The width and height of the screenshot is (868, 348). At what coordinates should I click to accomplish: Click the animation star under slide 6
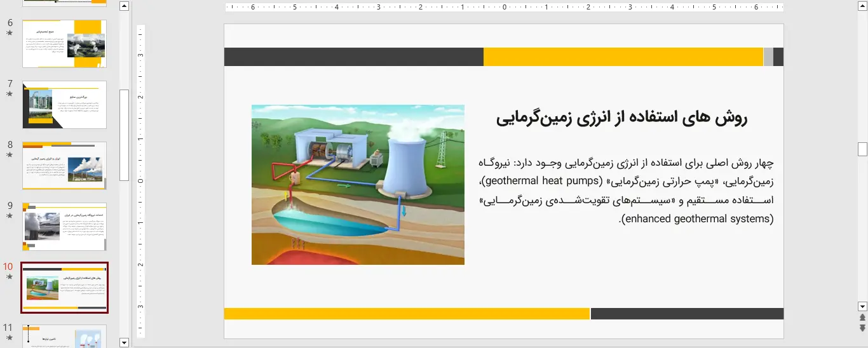(x=9, y=32)
